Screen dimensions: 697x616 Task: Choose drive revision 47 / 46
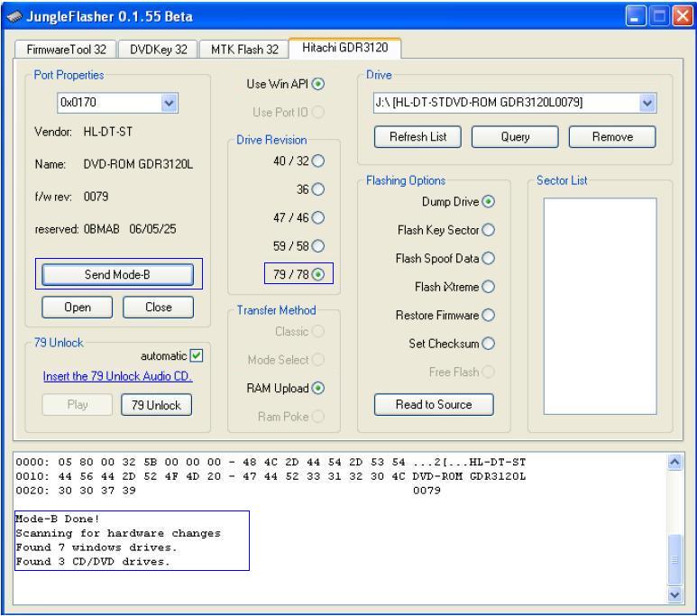click(x=317, y=217)
